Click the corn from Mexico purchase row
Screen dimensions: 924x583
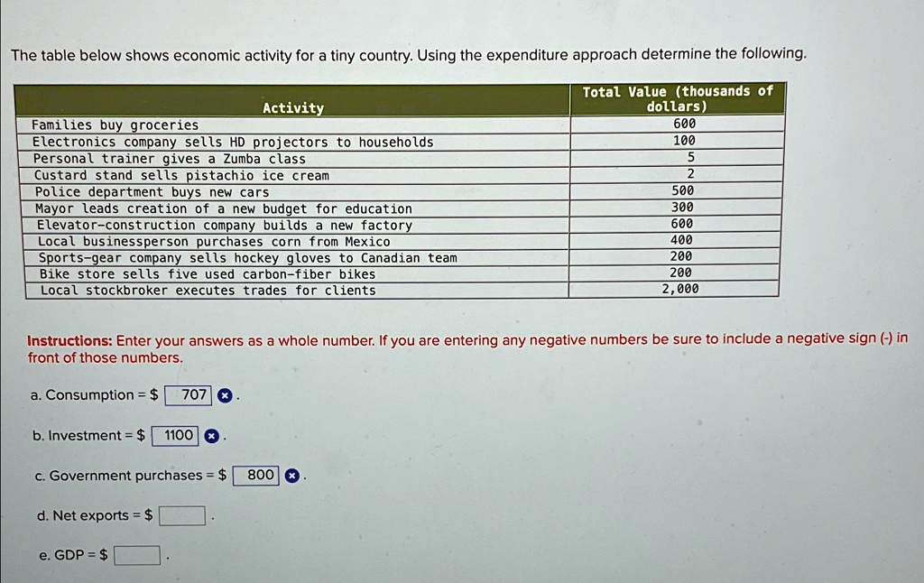pyautogui.click(x=208, y=241)
